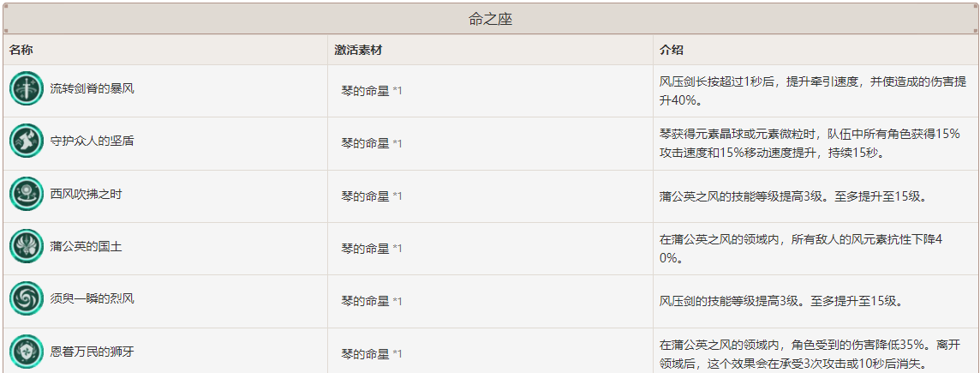The image size is (980, 373).
Task: Click the 介绍 column header
Action: click(x=672, y=50)
